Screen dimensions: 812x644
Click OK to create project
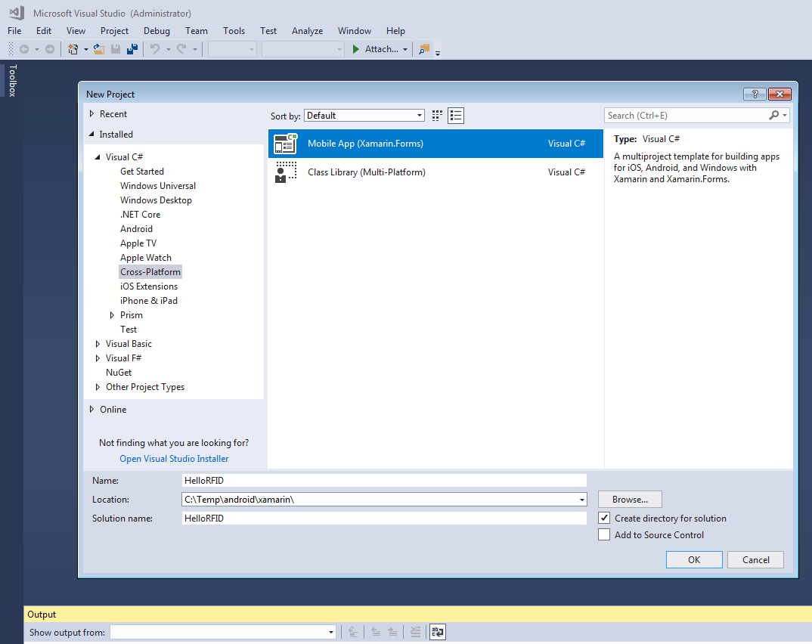(x=694, y=559)
